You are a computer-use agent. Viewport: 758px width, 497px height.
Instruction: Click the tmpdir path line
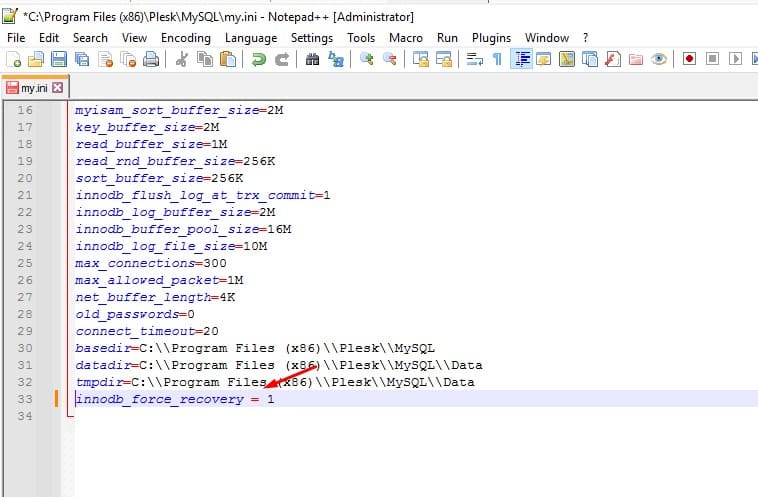point(275,382)
